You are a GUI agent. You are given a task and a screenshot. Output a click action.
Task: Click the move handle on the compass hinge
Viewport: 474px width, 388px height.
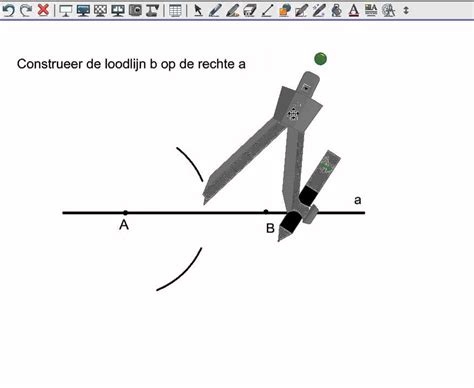click(293, 114)
